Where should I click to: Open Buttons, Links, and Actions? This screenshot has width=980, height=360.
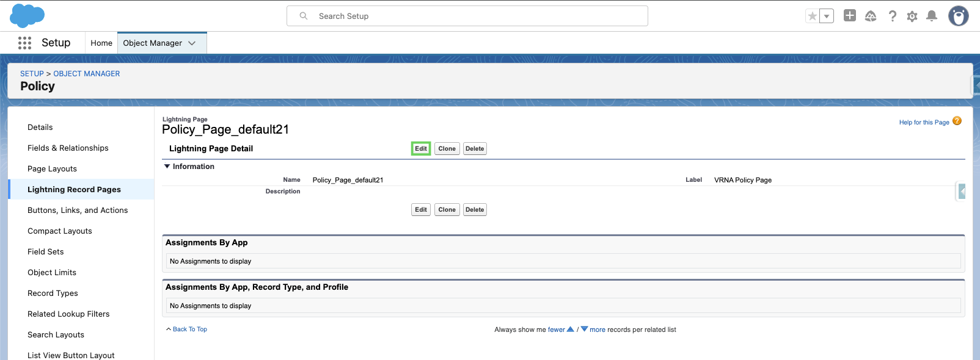pos(78,210)
